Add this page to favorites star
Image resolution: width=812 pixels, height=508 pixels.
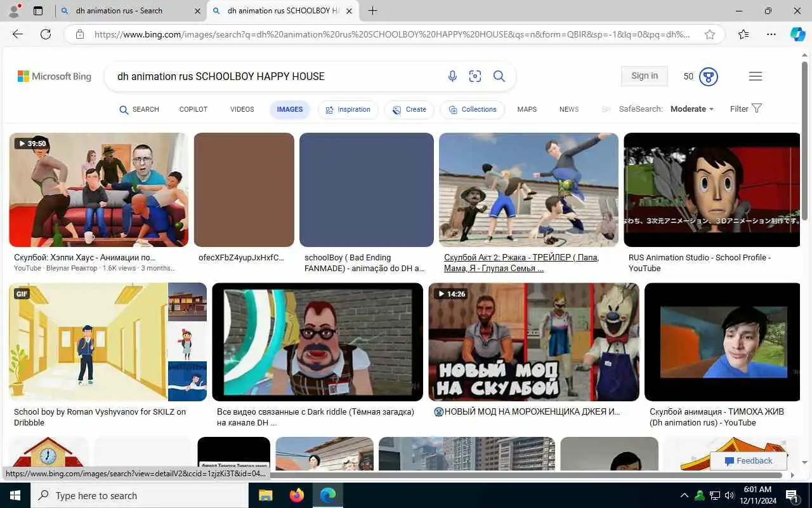[x=710, y=34]
